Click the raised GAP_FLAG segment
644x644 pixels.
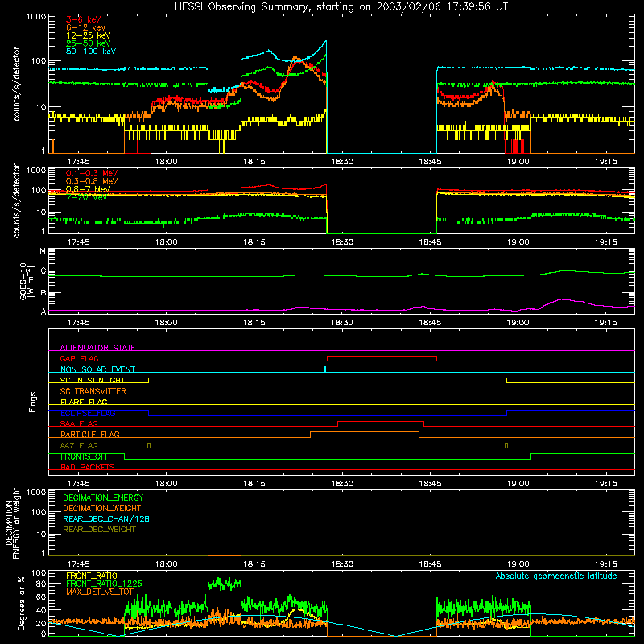(382, 356)
